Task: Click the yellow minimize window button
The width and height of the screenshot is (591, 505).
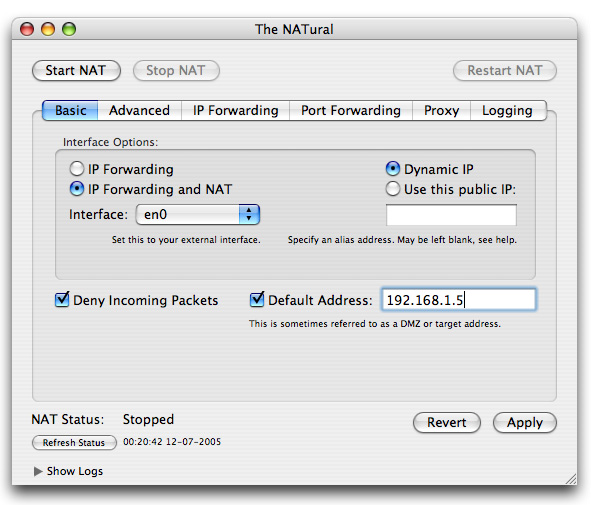Action: point(48,29)
